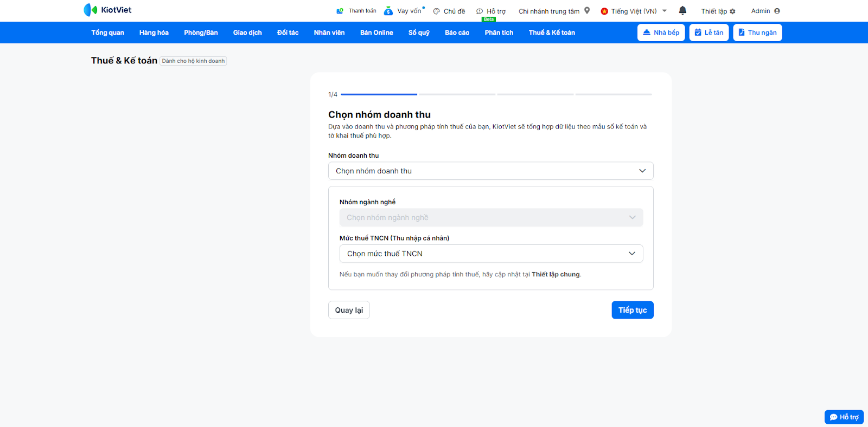
Task: Open the notification bell
Action: (682, 10)
